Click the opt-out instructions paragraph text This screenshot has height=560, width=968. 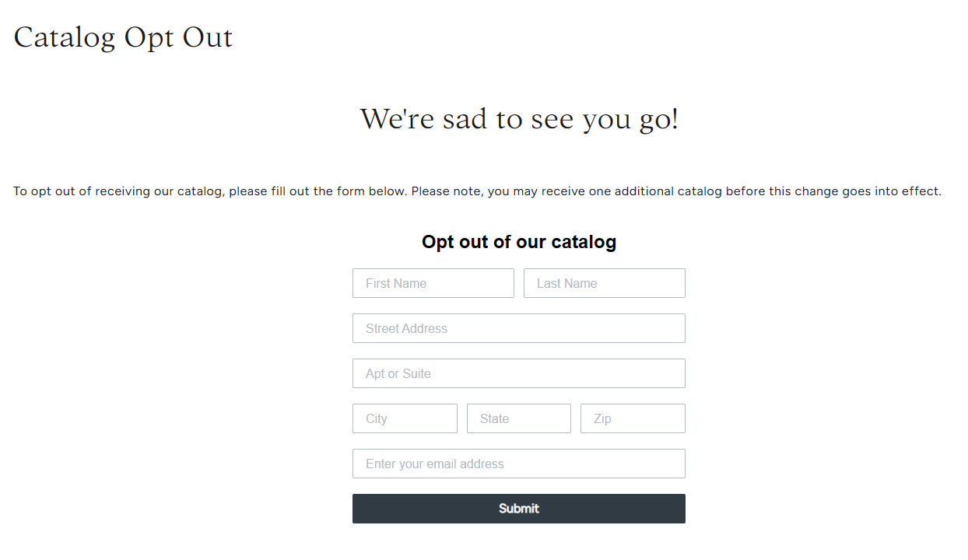pyautogui.click(x=477, y=191)
